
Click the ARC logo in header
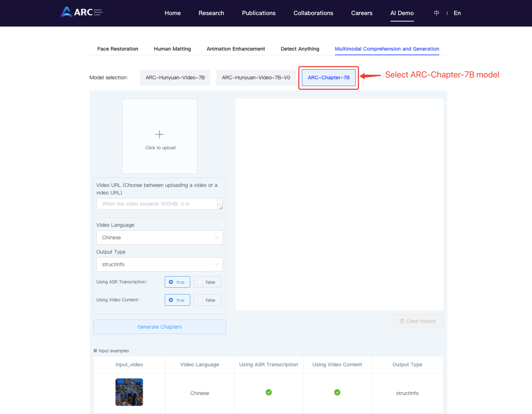82,13
